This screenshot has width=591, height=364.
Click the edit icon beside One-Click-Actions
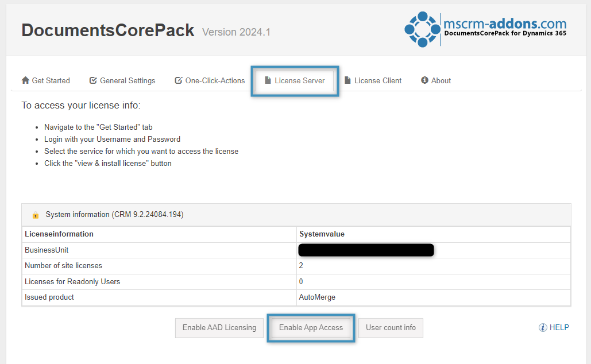pyautogui.click(x=179, y=80)
